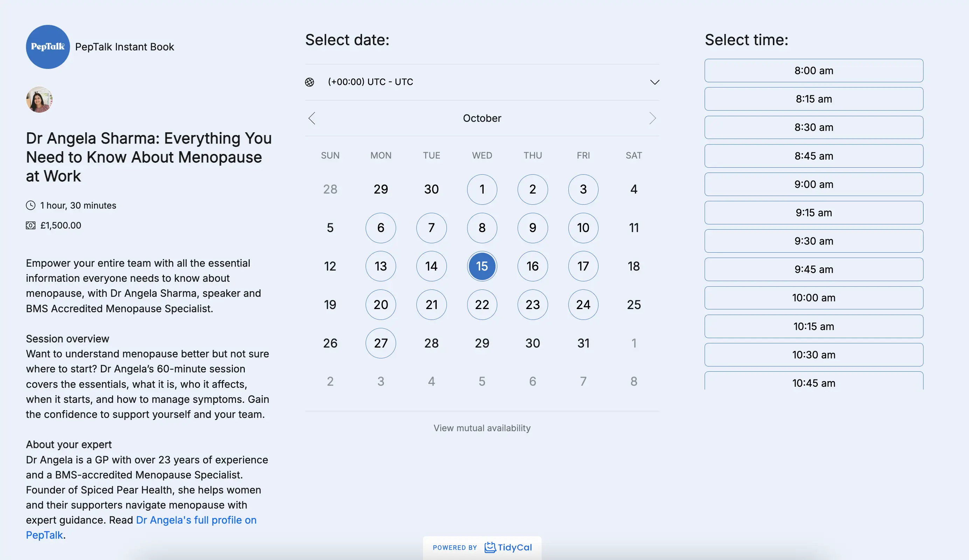Pick October 27 date

click(x=381, y=343)
